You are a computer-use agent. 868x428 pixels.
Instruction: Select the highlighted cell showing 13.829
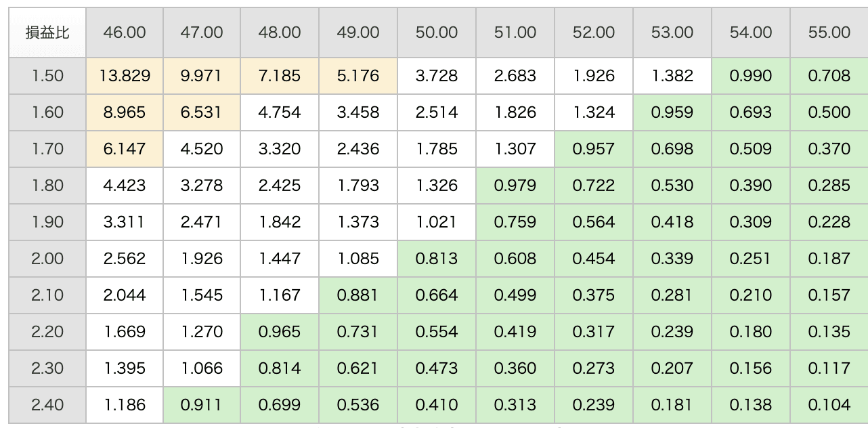point(125,75)
